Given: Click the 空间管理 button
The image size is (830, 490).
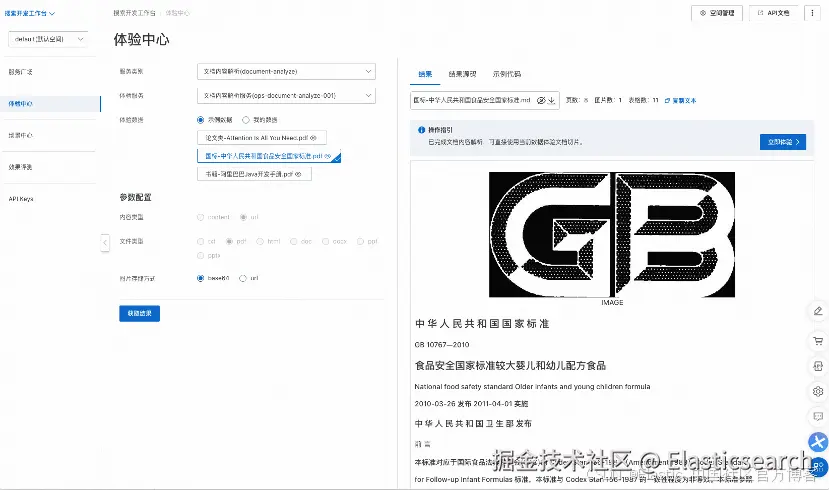Looking at the screenshot, I should (717, 13).
